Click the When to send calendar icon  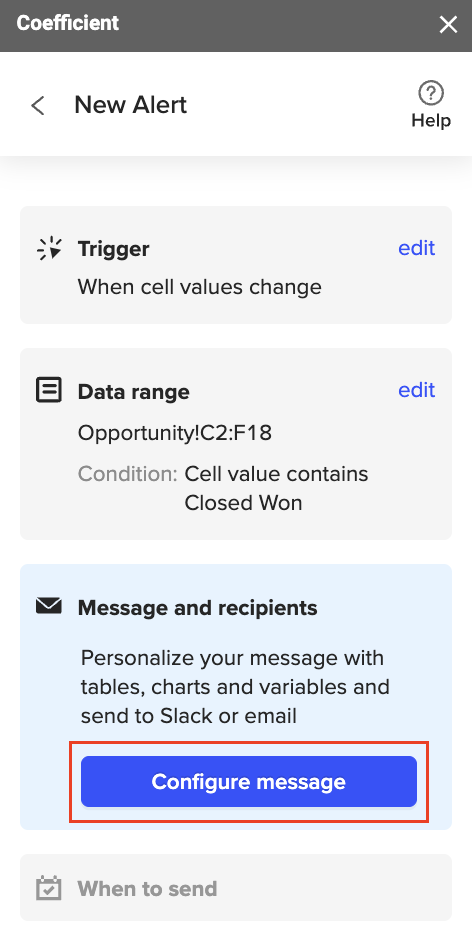coord(49,888)
